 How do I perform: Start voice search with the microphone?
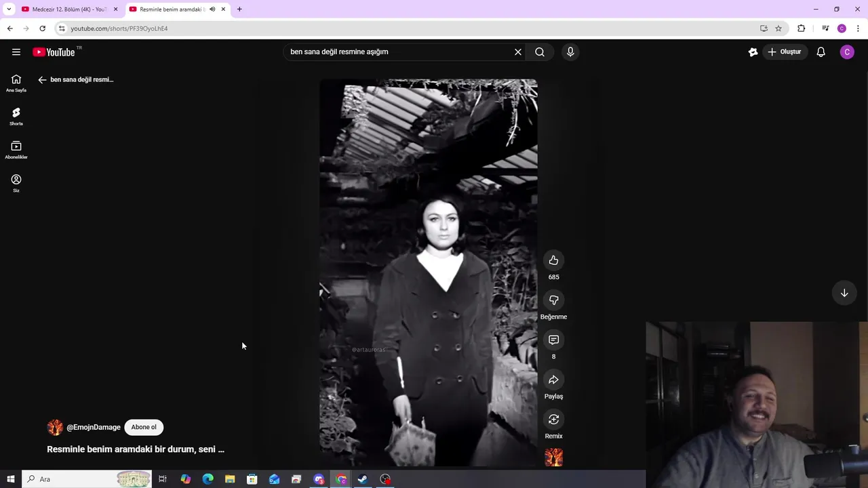(570, 52)
